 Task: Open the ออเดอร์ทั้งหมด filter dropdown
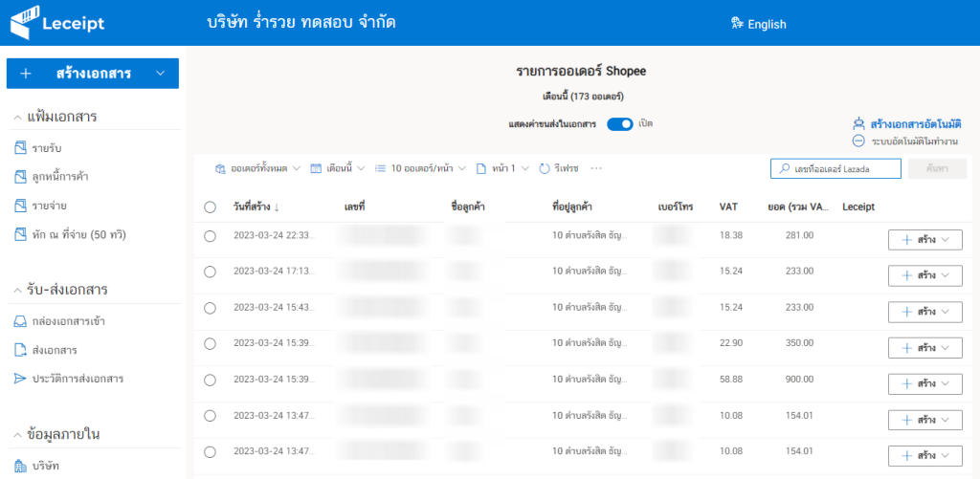click(x=297, y=168)
